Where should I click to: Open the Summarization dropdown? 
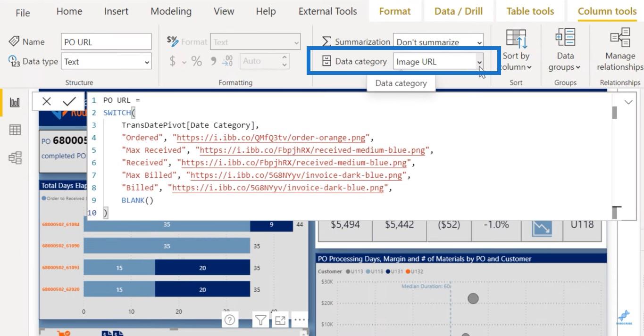[438, 42]
